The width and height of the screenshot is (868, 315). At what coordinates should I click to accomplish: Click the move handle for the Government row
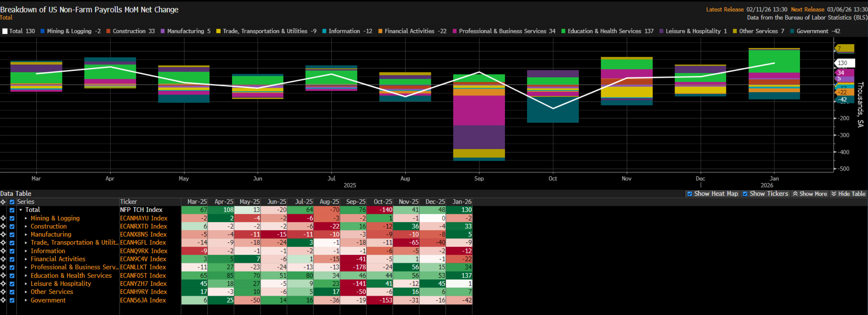(3, 300)
